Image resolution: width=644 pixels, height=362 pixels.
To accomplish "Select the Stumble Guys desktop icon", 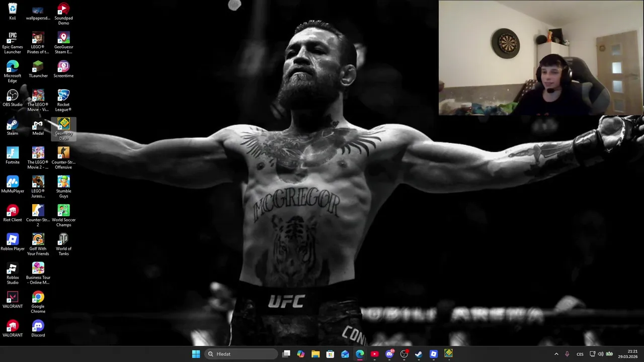I will [63, 187].
